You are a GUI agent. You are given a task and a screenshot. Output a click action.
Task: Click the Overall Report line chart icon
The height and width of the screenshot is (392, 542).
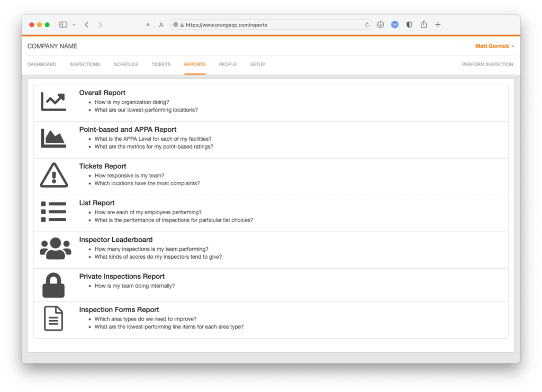(x=53, y=102)
